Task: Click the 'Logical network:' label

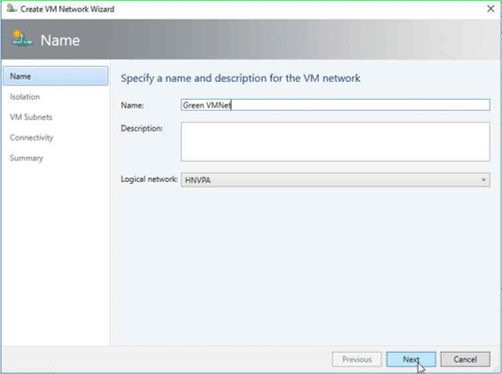Action: click(149, 179)
